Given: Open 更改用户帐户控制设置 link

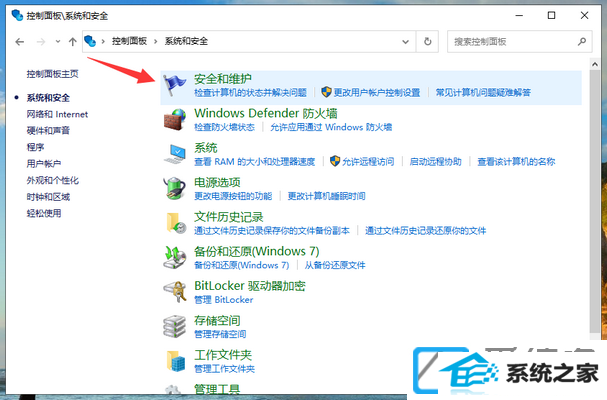Looking at the screenshot, I should (377, 93).
